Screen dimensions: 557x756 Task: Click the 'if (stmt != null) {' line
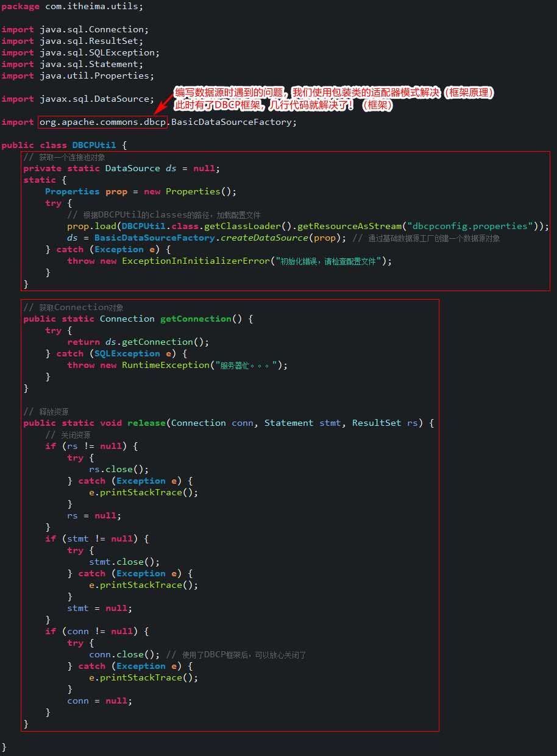tap(97, 539)
